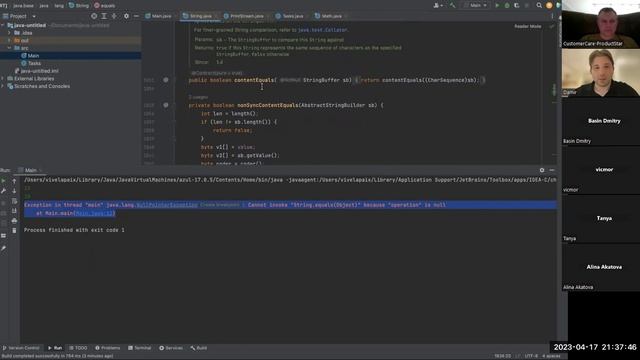Image resolution: width=640 pixels, height=360 pixels.
Task: Open editor tabs more-options menu
Action: 552,16
